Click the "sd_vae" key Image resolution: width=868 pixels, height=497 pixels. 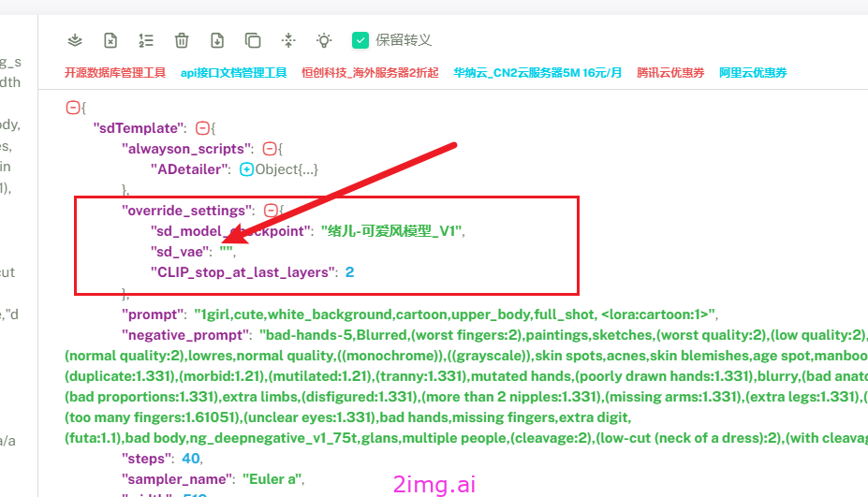(180, 252)
